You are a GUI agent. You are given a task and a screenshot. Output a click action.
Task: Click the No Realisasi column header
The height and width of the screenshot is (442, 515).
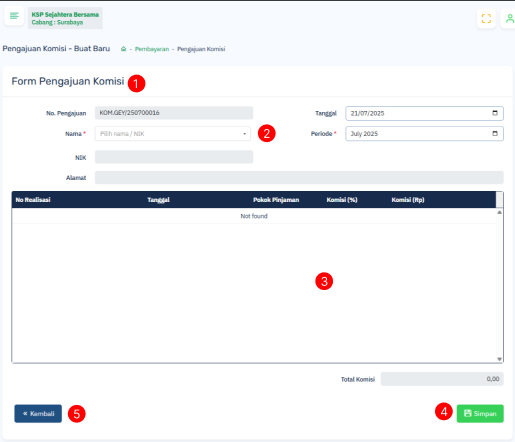33,200
